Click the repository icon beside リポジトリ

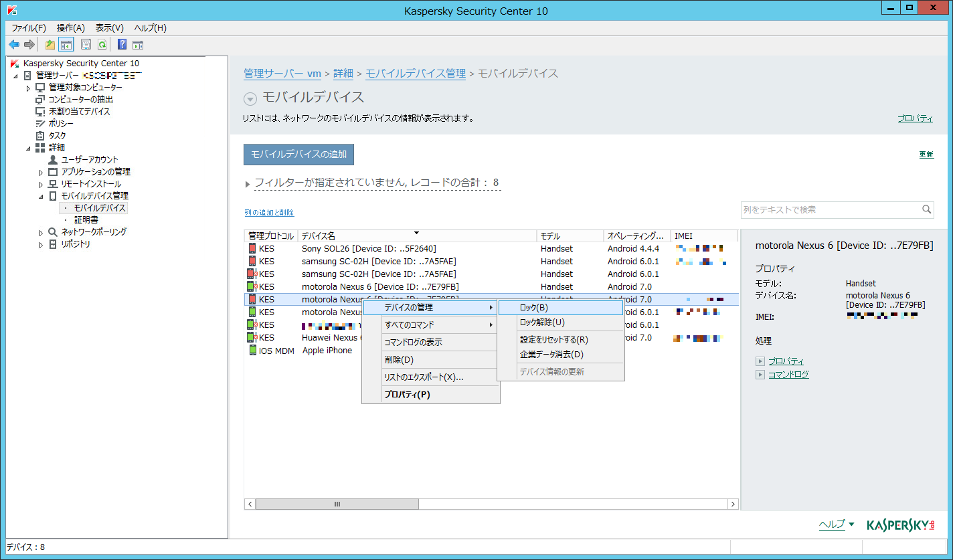tap(53, 244)
